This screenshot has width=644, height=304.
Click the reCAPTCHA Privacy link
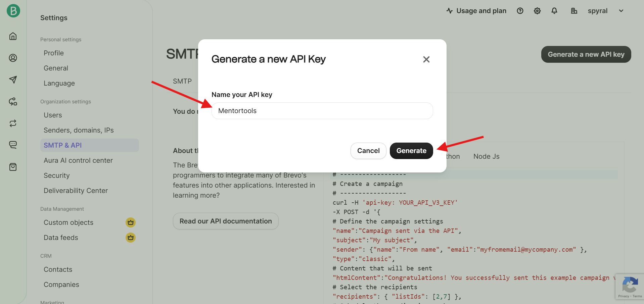click(624, 296)
